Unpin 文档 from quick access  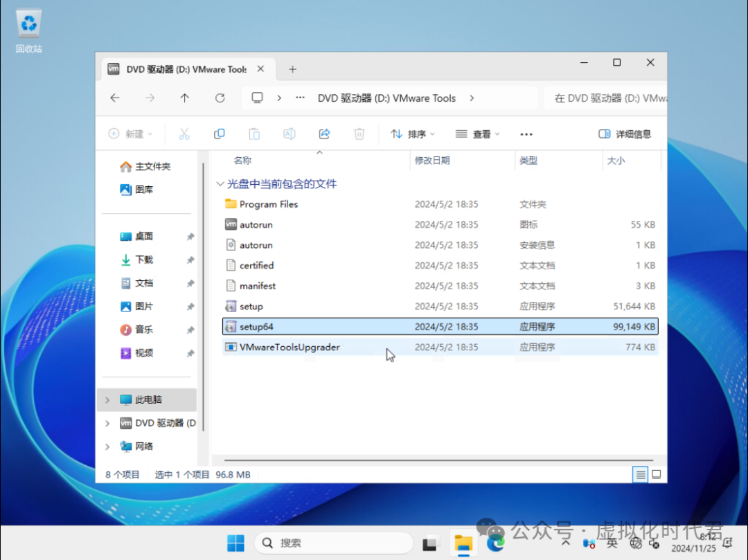[x=190, y=283]
